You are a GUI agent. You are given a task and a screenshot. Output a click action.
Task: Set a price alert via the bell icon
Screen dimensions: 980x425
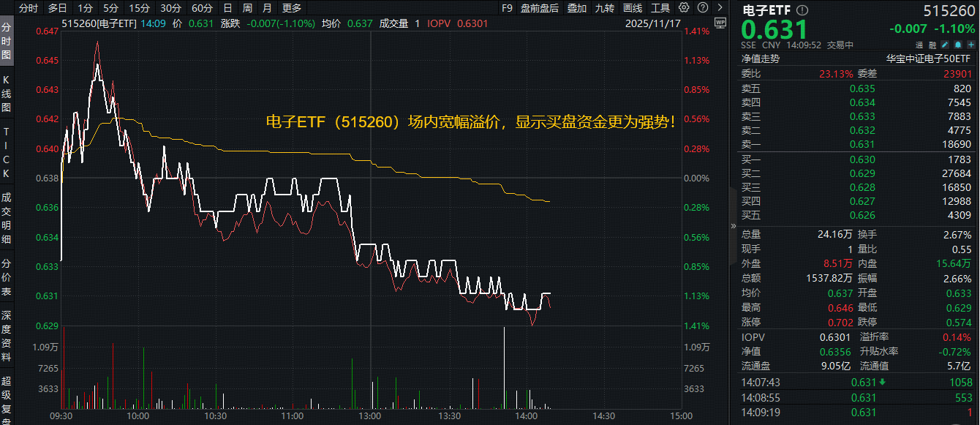[958, 45]
